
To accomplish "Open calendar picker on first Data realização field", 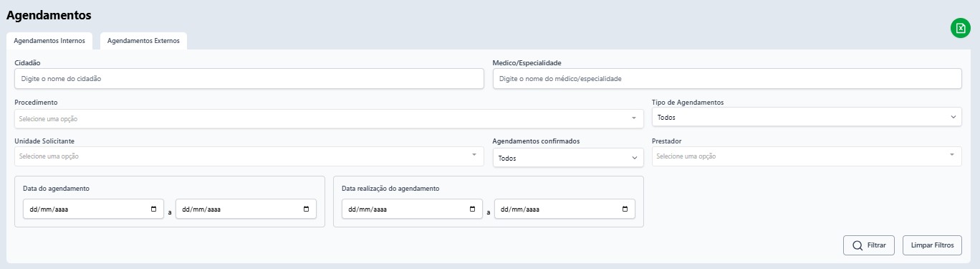I will [x=472, y=209].
